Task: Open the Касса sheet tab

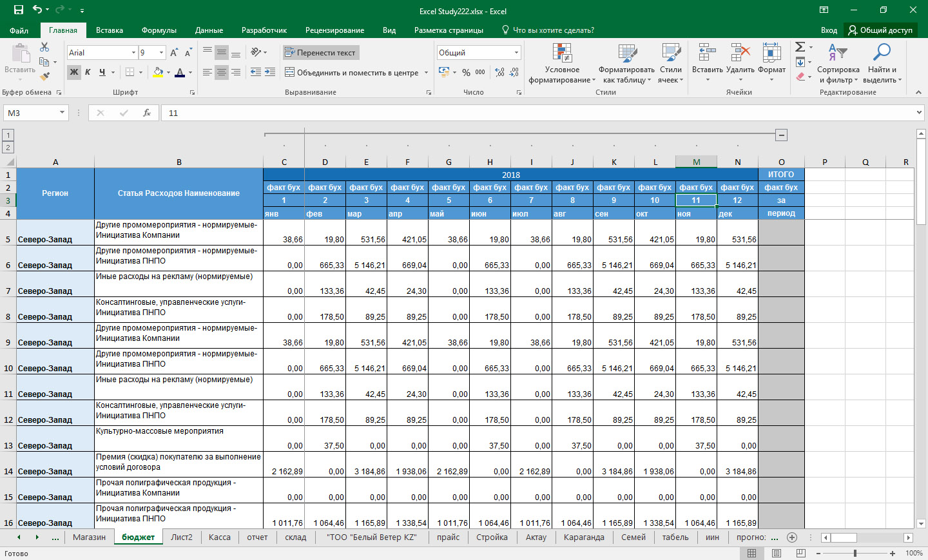Action: pos(220,537)
